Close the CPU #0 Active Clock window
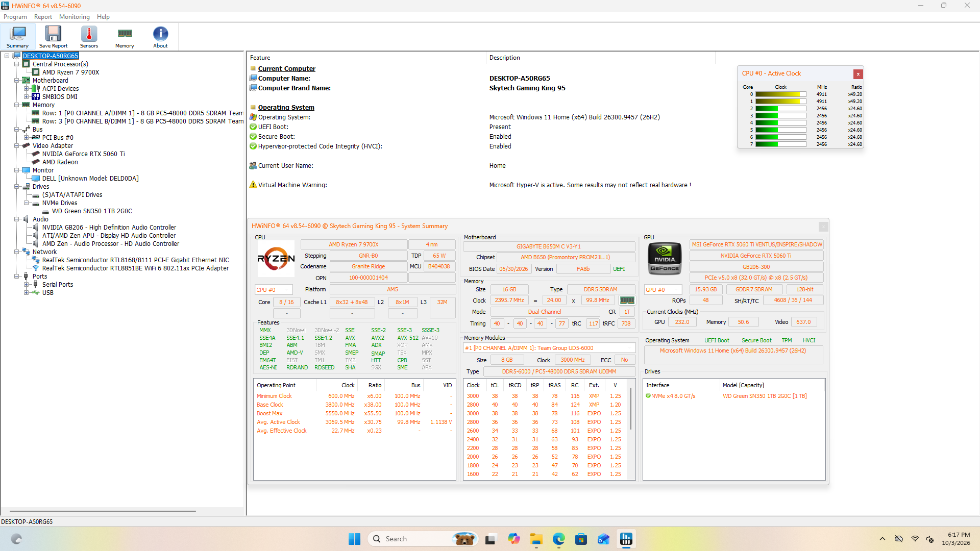 click(858, 74)
